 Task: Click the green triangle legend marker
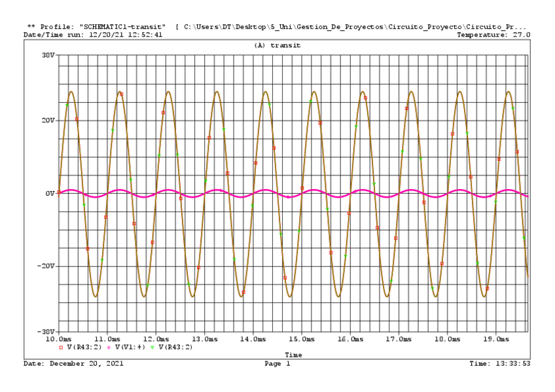click(x=152, y=347)
